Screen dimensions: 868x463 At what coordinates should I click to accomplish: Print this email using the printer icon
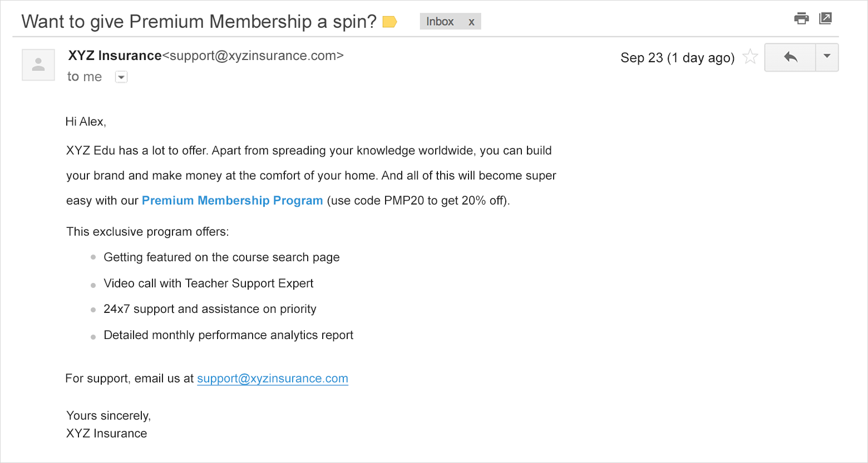click(x=801, y=19)
